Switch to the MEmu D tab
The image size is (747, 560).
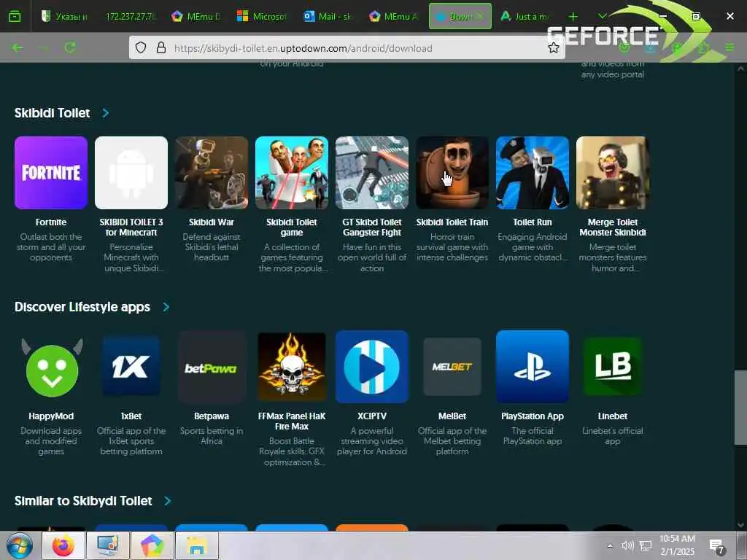(196, 16)
